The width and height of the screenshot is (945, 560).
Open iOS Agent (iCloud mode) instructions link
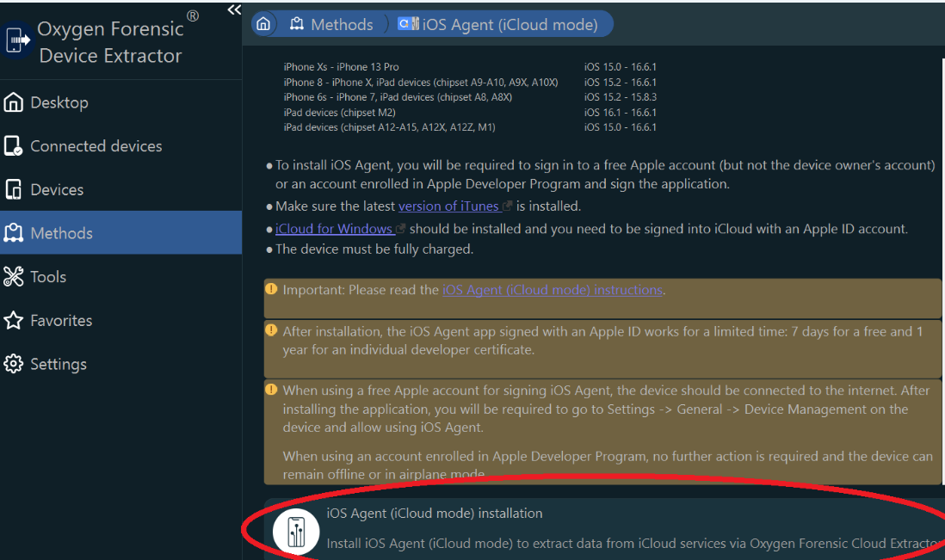[553, 290]
